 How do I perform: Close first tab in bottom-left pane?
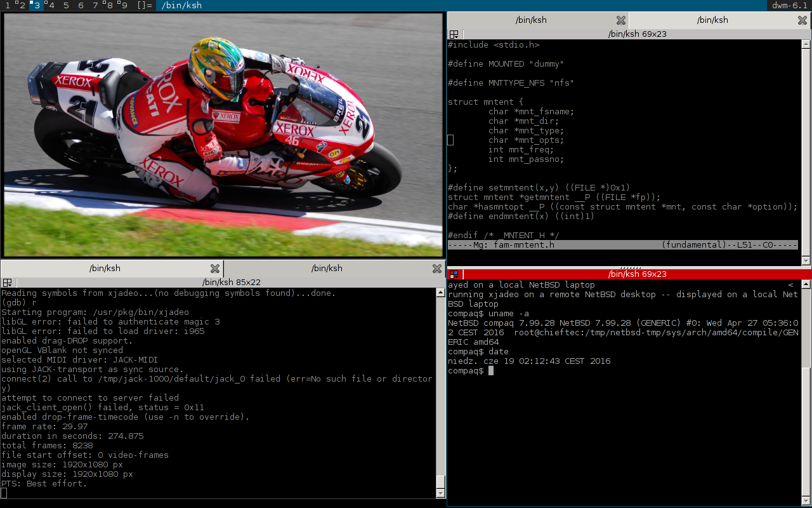[x=215, y=269]
